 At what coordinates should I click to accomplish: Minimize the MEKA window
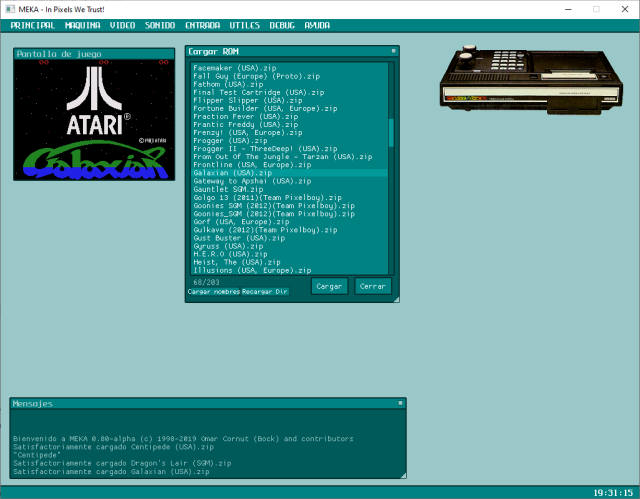click(x=568, y=9)
